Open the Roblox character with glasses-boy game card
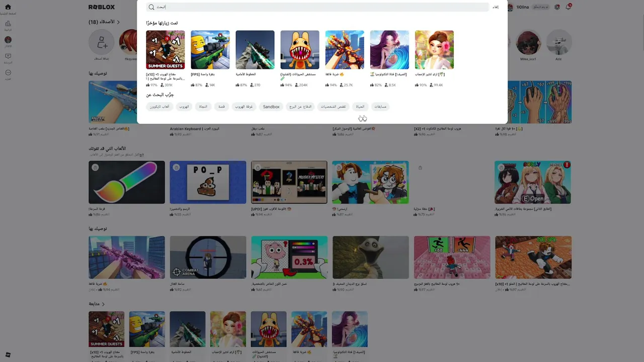The width and height of the screenshot is (644, 362). (x=371, y=183)
